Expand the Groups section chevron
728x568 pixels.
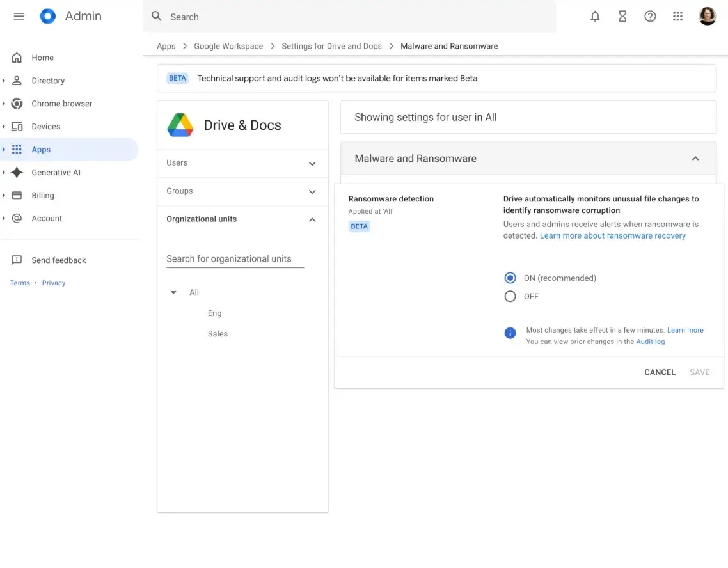click(312, 192)
